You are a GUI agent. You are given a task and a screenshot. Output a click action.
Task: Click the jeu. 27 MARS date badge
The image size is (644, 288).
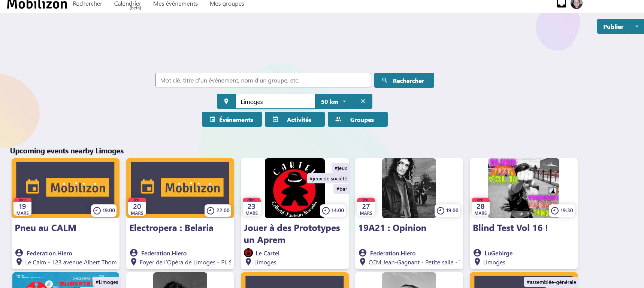coord(366,207)
